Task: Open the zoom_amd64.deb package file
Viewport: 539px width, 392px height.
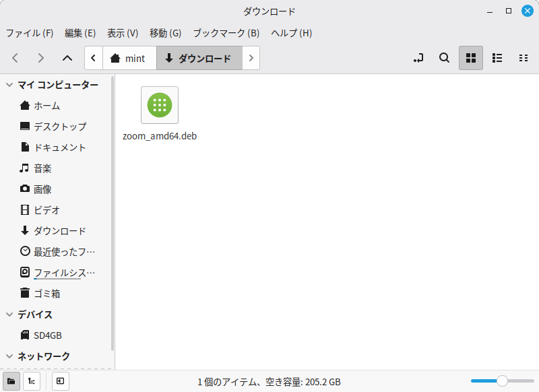Action: [160, 106]
